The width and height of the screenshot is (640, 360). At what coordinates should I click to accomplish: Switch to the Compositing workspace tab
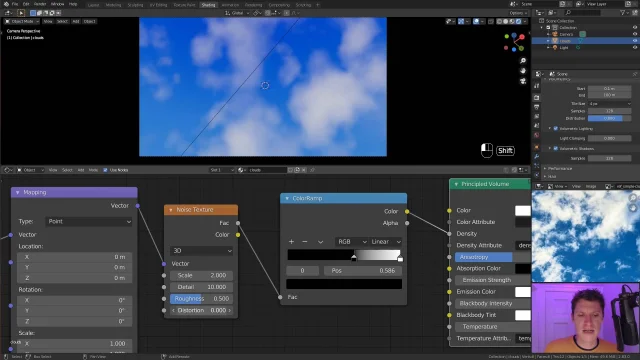[x=279, y=5]
